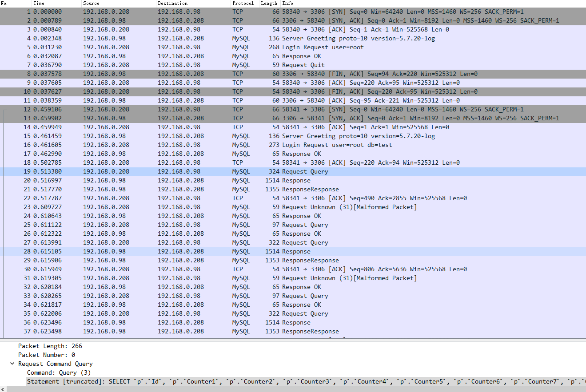Image resolution: width=586 pixels, height=392 pixels.
Task: Select packet 15 Server Greeting row
Action: [x=293, y=136]
